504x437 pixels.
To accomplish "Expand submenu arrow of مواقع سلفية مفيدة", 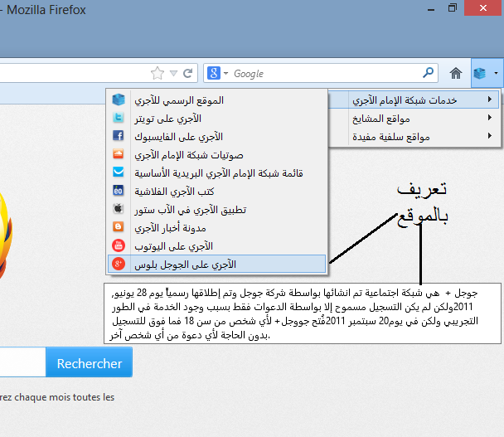I will click(x=490, y=136).
